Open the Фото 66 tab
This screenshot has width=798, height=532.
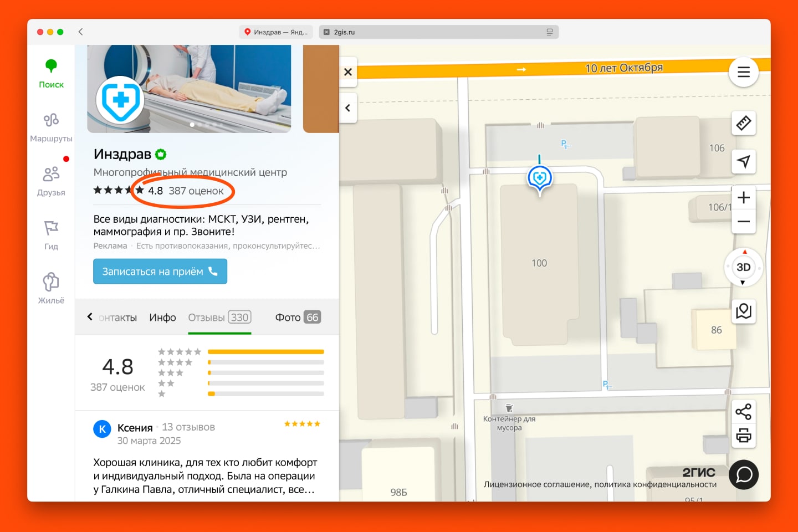pyautogui.click(x=298, y=318)
